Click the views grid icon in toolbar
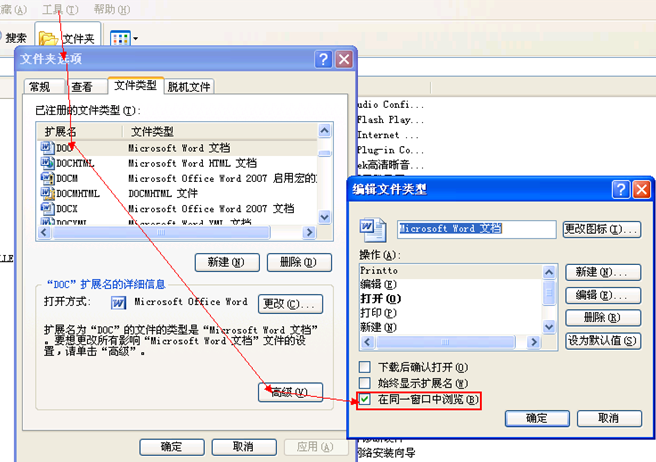Viewport: 656px width, 462px height. [119, 38]
